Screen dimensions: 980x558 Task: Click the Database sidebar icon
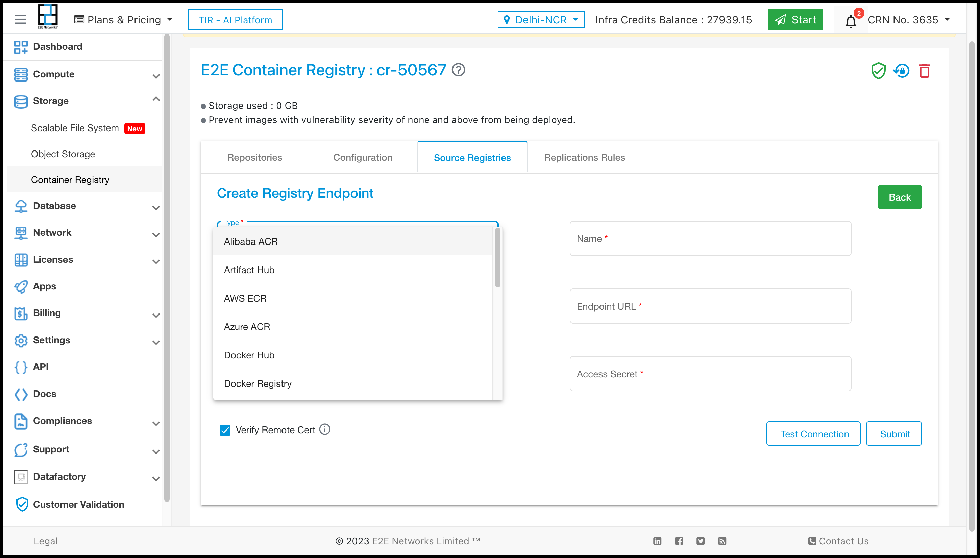(21, 206)
